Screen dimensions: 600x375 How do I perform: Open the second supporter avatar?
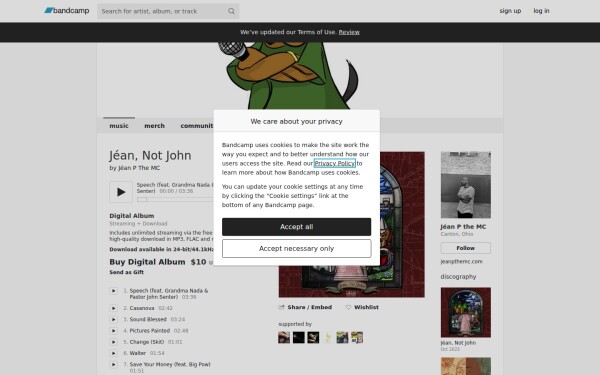pos(298,338)
